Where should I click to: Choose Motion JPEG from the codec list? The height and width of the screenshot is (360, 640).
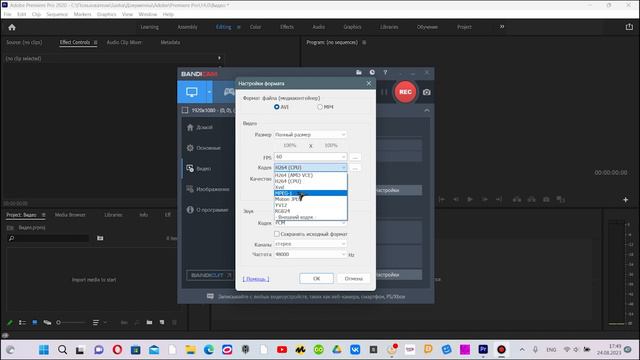pyautogui.click(x=311, y=199)
